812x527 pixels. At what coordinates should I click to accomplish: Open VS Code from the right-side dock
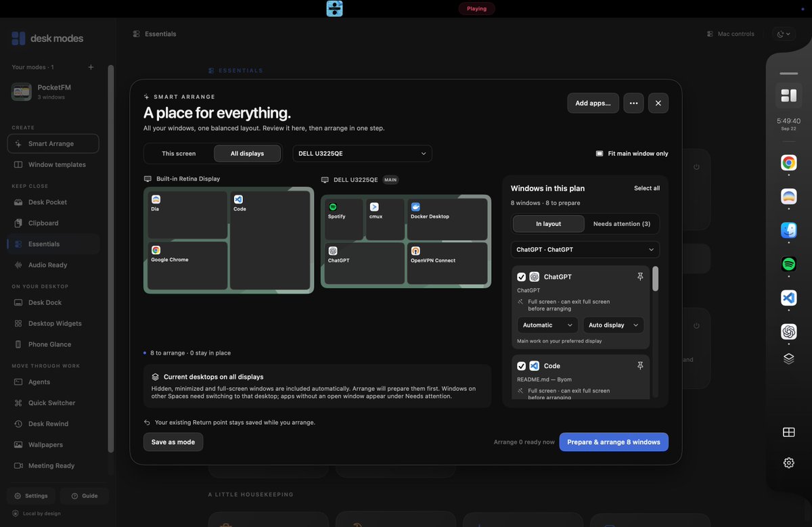click(x=788, y=298)
